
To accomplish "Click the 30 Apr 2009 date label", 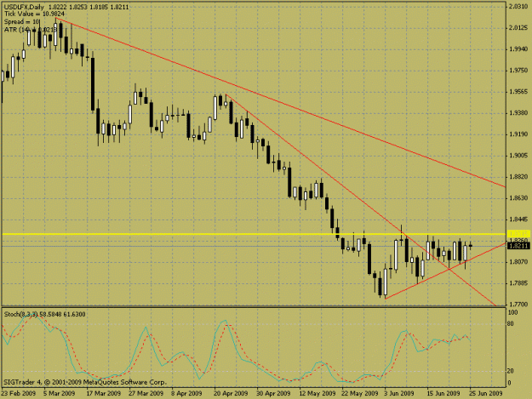I will coord(274,393).
